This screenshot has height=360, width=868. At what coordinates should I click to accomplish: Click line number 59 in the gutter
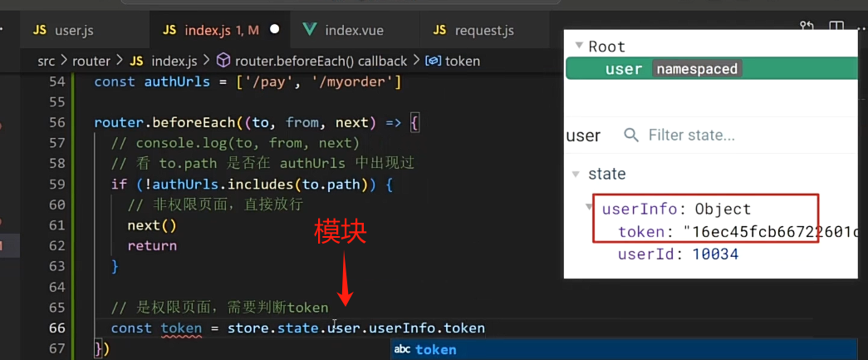57,184
